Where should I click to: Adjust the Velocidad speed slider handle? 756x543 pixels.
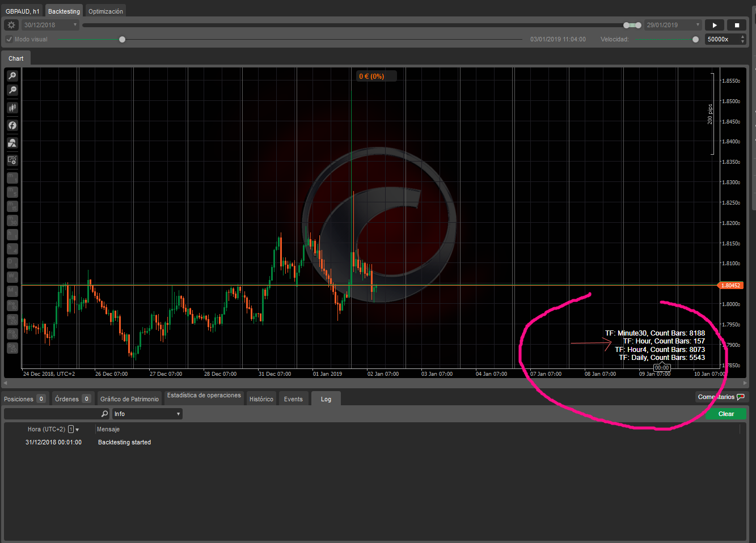tap(695, 39)
